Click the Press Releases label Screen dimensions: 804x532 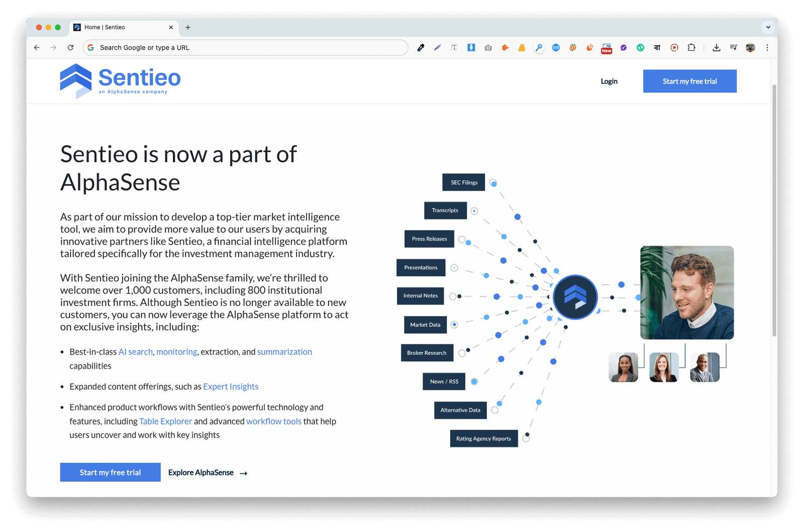coord(429,239)
